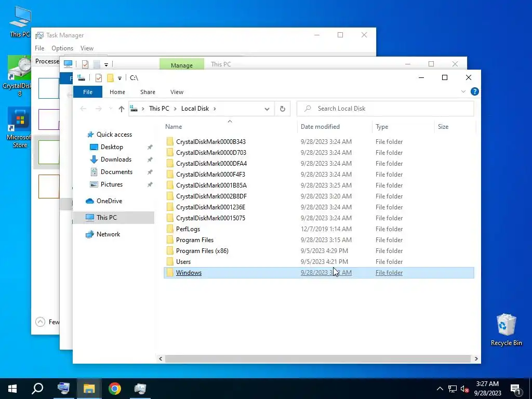Click the pin icon next to Documents

pos(150,172)
